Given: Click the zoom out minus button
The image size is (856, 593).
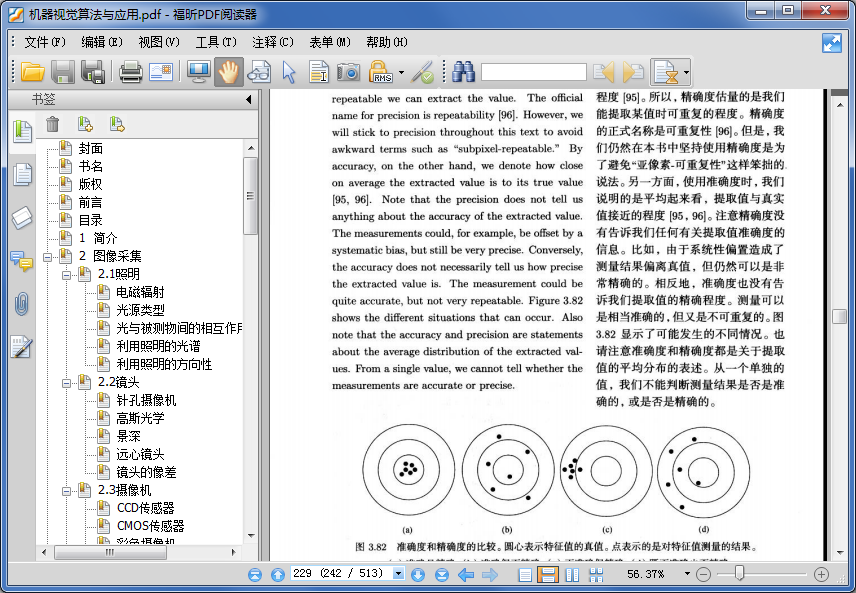Looking at the screenshot, I should click(x=703, y=574).
